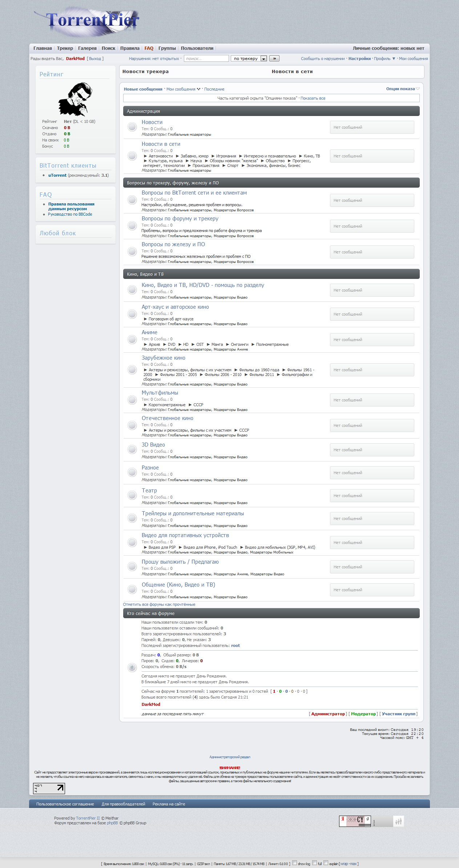Go to the Галерея menu item
The image size is (459, 868).
pos(87,48)
